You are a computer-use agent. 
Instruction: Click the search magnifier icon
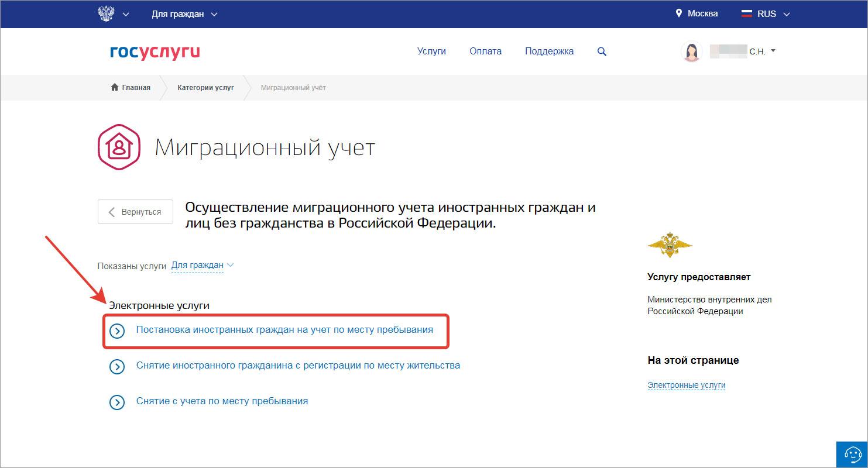coord(602,51)
